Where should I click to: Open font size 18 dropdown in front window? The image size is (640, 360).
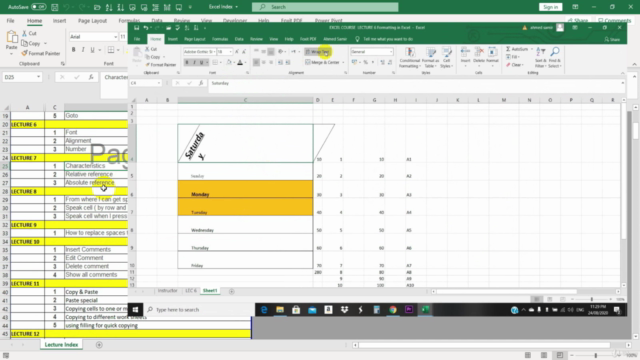pyautogui.click(x=230, y=52)
